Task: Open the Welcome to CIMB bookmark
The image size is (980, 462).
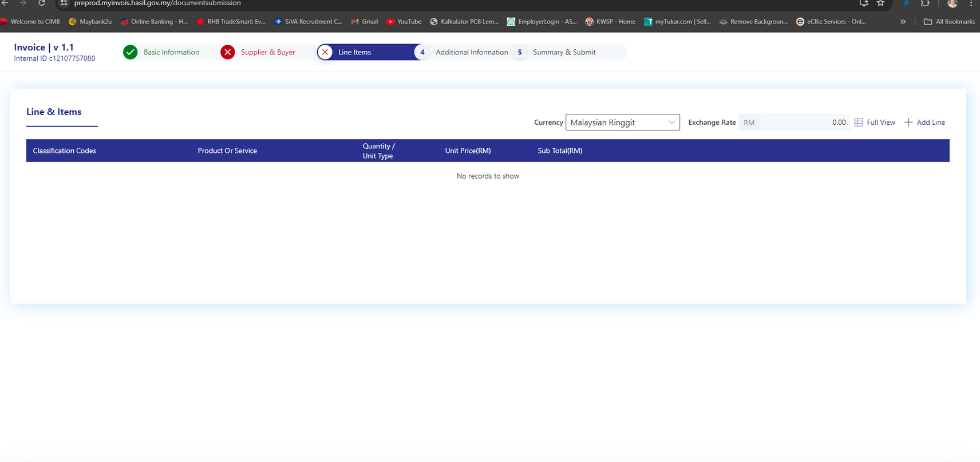Action: [30, 22]
